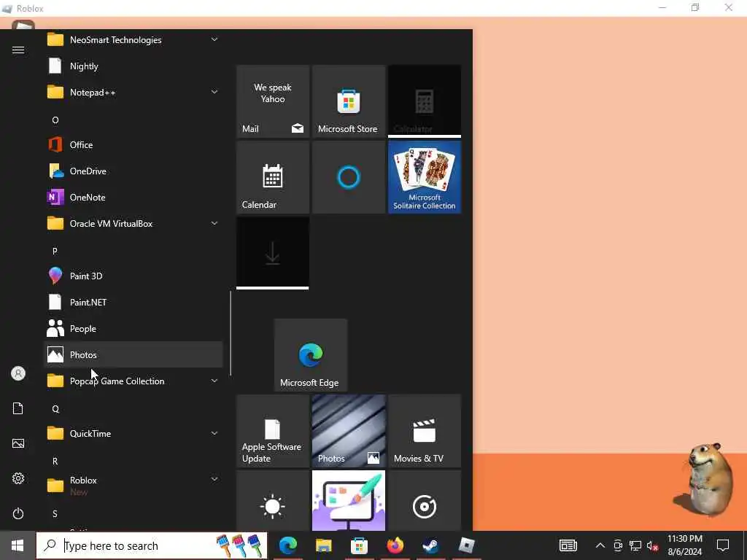This screenshot has height=560, width=747.
Task: Focus the taskbar search box
Action: [x=152, y=545]
